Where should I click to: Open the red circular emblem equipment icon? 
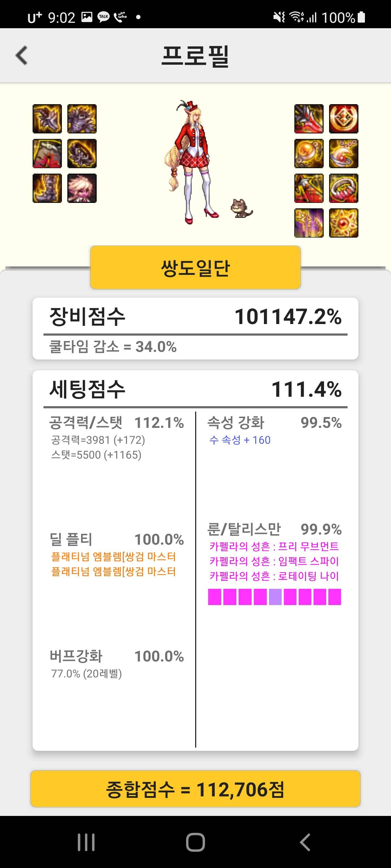(x=344, y=119)
